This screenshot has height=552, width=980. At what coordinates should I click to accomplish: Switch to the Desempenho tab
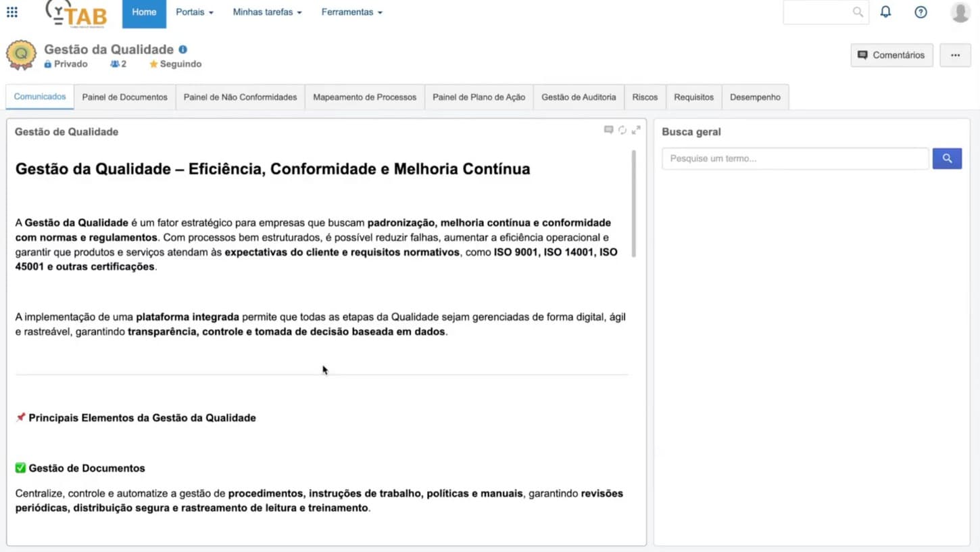pos(755,97)
